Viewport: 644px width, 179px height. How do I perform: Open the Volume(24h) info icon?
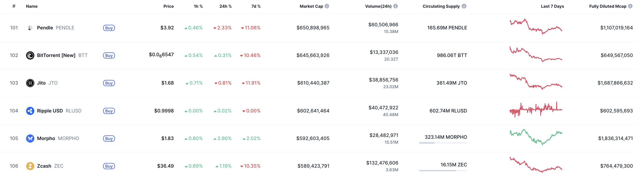tap(396, 6)
